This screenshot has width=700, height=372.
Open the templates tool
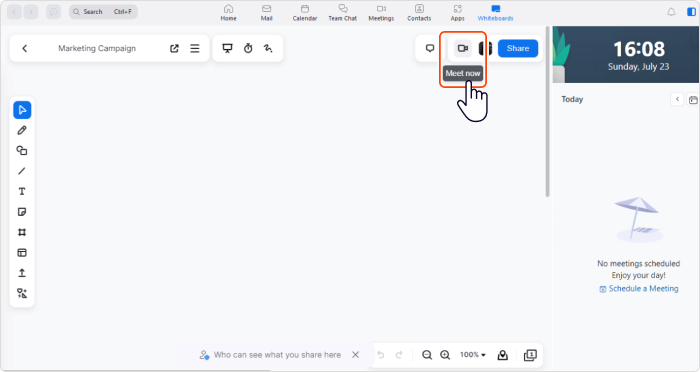coord(22,253)
